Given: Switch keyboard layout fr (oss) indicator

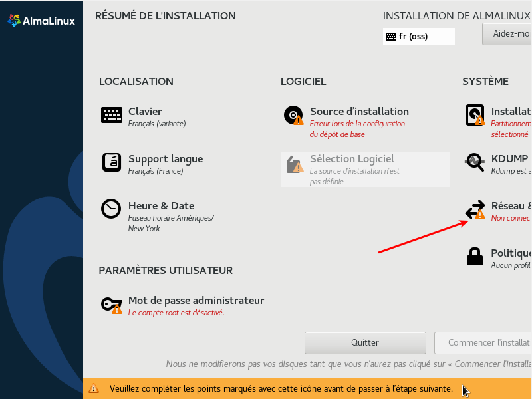Looking at the screenshot, I should [x=419, y=37].
